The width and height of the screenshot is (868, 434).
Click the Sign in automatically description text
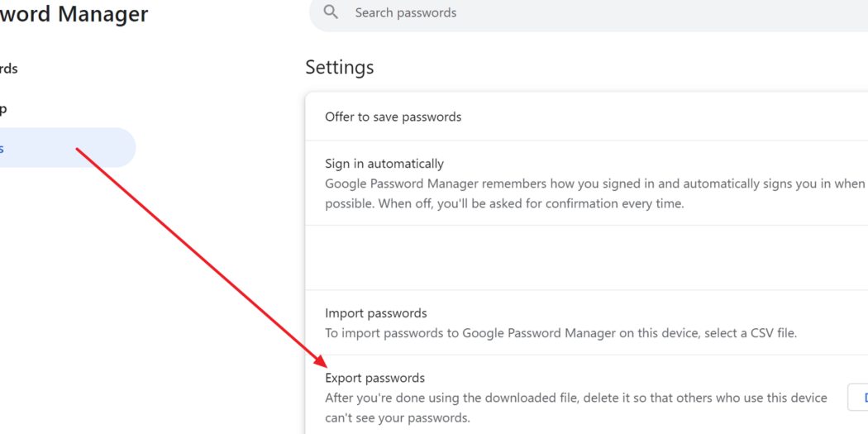(594, 193)
